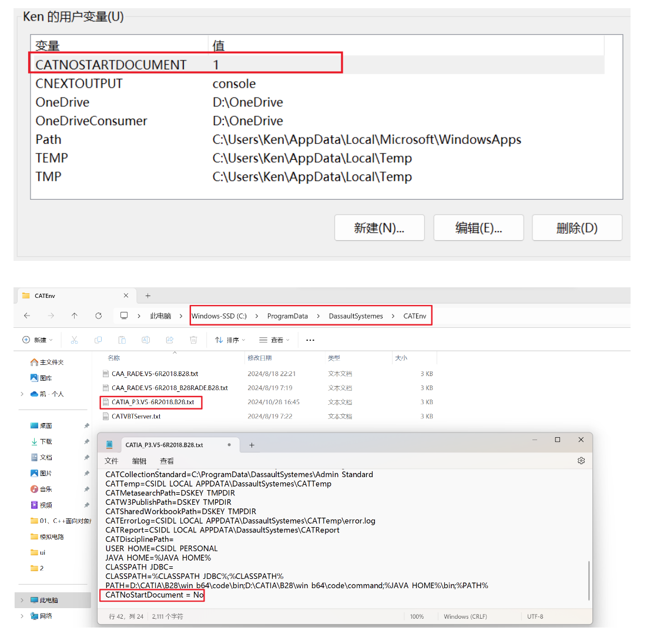Viewport: 647px width, 644px height.
Task: Open the 排序 sort dropdown
Action: (x=230, y=340)
